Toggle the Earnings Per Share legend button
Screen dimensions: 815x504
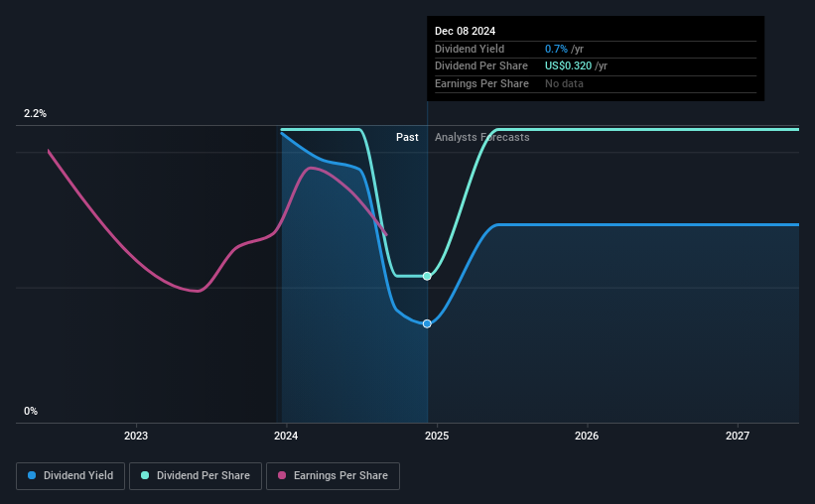(x=333, y=476)
